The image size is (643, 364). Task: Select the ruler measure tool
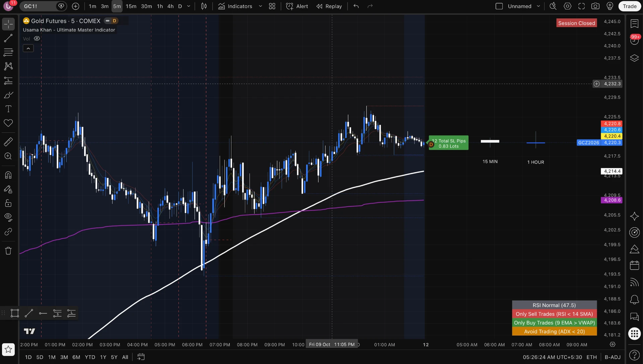[8, 142]
